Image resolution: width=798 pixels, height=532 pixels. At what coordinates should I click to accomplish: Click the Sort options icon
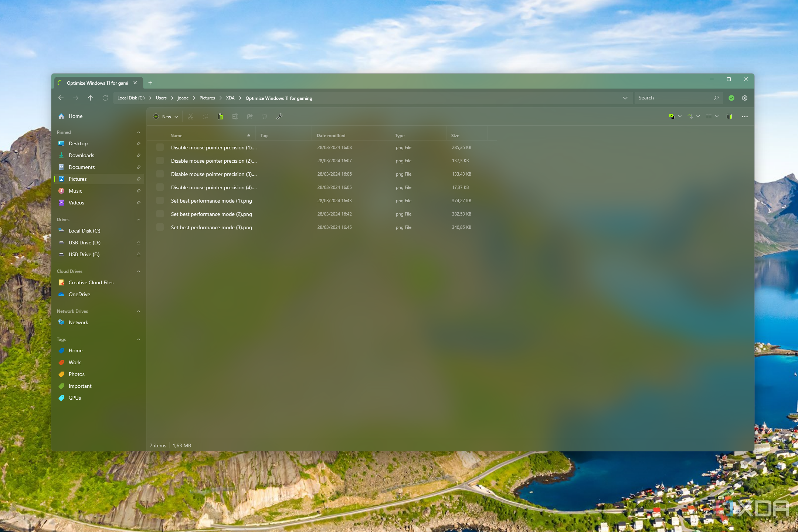690,116
